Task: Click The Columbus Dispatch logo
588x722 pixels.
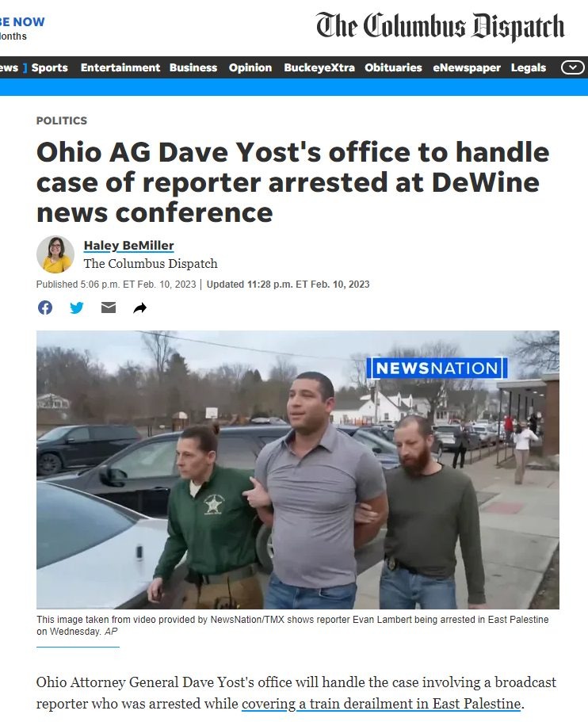Action: [440, 26]
